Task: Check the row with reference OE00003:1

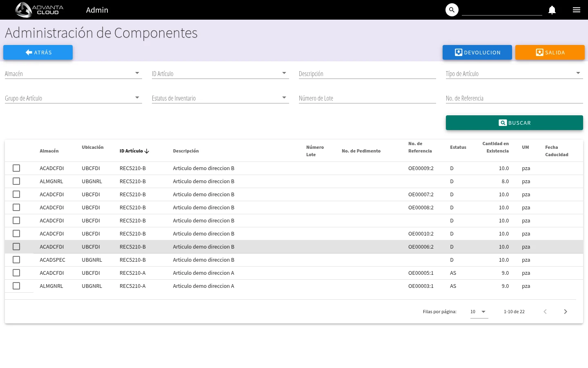Action: point(16,286)
